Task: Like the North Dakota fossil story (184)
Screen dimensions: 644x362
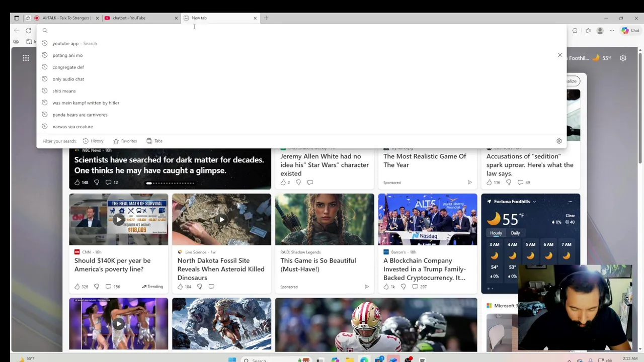Action: [184, 287]
